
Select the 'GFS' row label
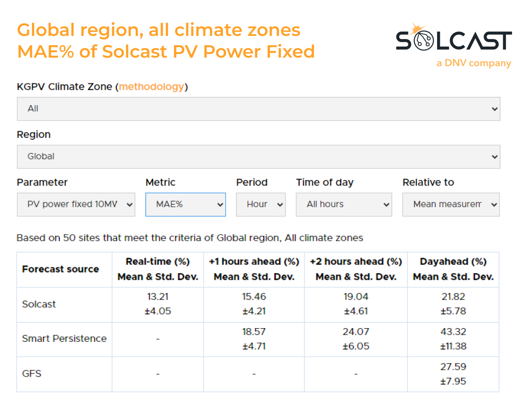coord(31,374)
